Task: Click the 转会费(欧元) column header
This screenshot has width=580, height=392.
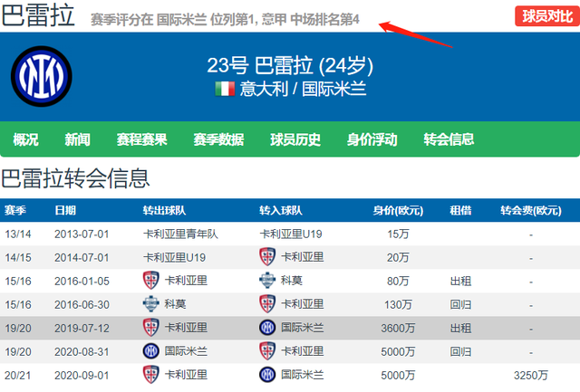Action: tap(531, 211)
